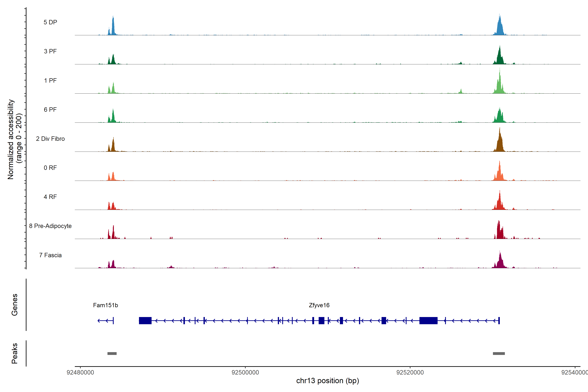The height and width of the screenshot is (392, 588).
Task: Click the 5 DP track label
Action: (50, 22)
